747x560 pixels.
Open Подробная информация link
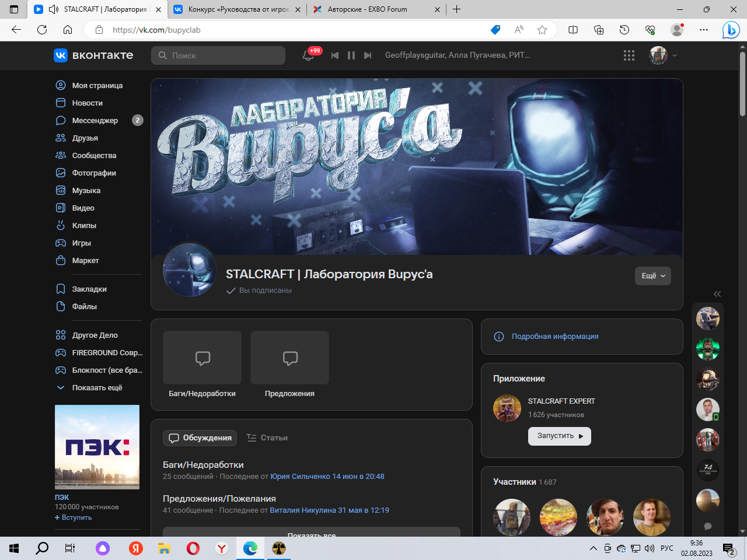555,337
